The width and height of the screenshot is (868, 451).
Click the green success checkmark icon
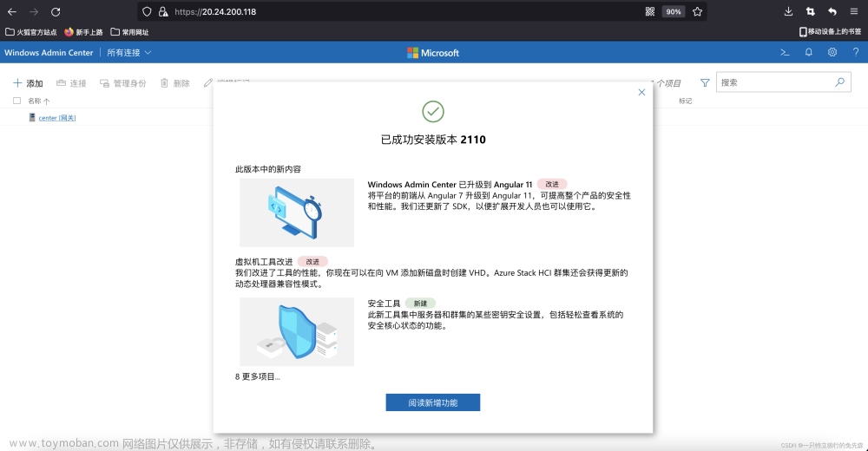(x=433, y=111)
